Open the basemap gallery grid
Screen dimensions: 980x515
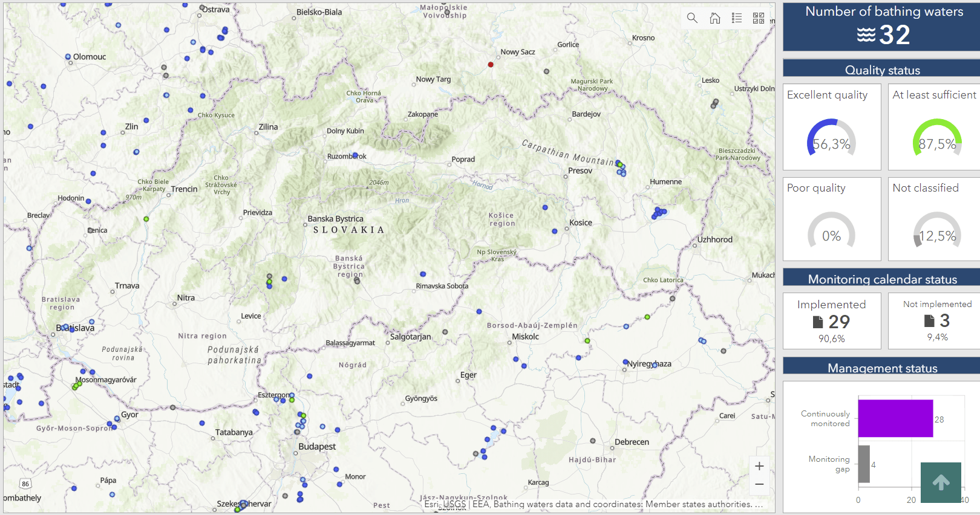point(758,18)
